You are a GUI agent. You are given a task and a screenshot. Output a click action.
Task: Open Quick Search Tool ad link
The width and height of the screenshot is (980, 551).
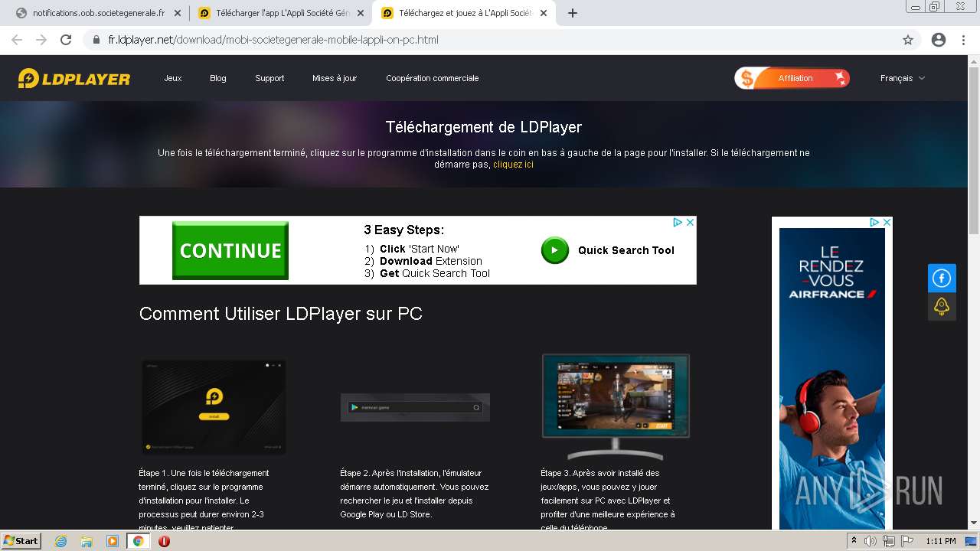(x=626, y=250)
